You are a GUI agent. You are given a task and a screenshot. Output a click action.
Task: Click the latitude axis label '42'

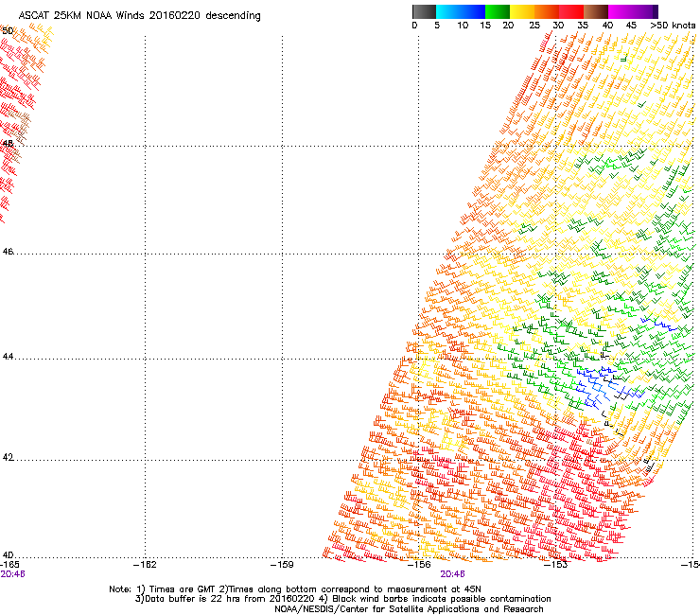click(x=8, y=457)
